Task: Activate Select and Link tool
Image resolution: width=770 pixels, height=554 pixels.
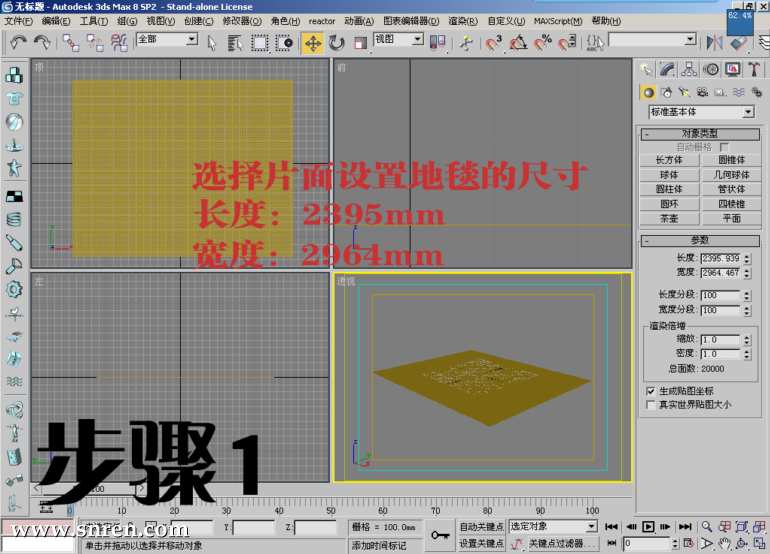Action: [x=71, y=43]
